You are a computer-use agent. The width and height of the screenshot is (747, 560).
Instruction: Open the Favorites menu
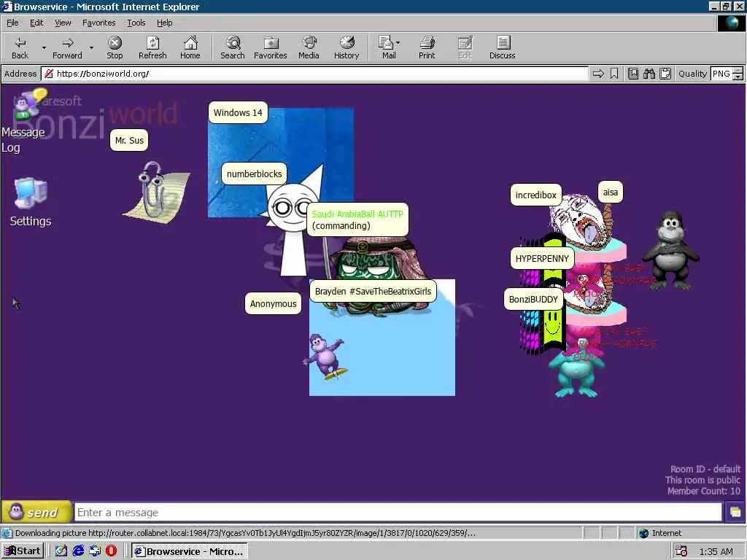[x=98, y=23]
